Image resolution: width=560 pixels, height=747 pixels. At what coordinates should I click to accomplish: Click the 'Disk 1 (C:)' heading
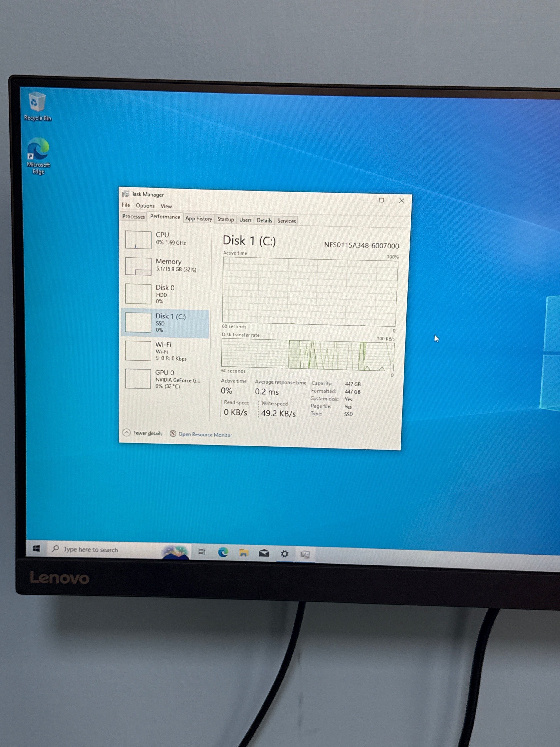[x=249, y=240]
